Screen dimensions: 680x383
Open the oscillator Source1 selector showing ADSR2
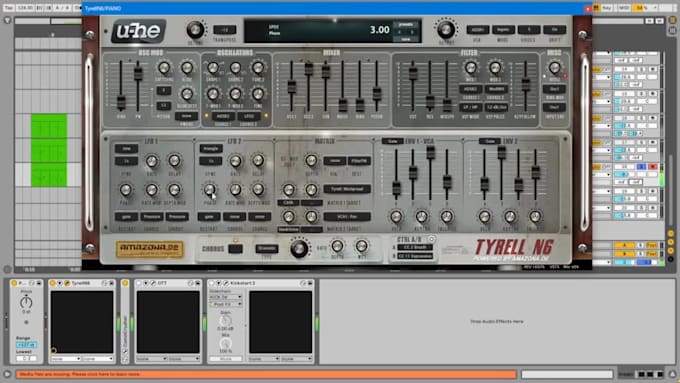coord(223,116)
